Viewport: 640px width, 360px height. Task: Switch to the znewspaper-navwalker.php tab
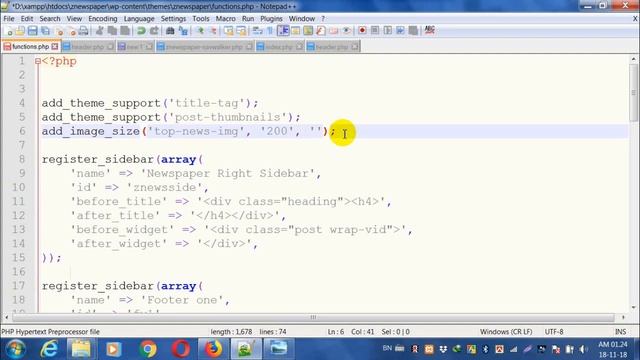pyautogui.click(x=204, y=47)
